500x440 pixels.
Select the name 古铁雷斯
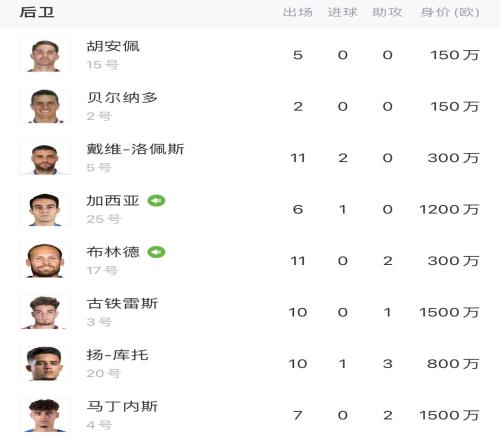pos(122,304)
